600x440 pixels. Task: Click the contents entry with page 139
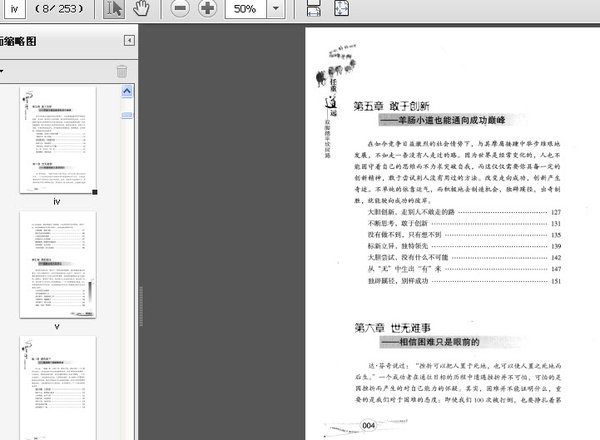pyautogui.click(x=464, y=246)
